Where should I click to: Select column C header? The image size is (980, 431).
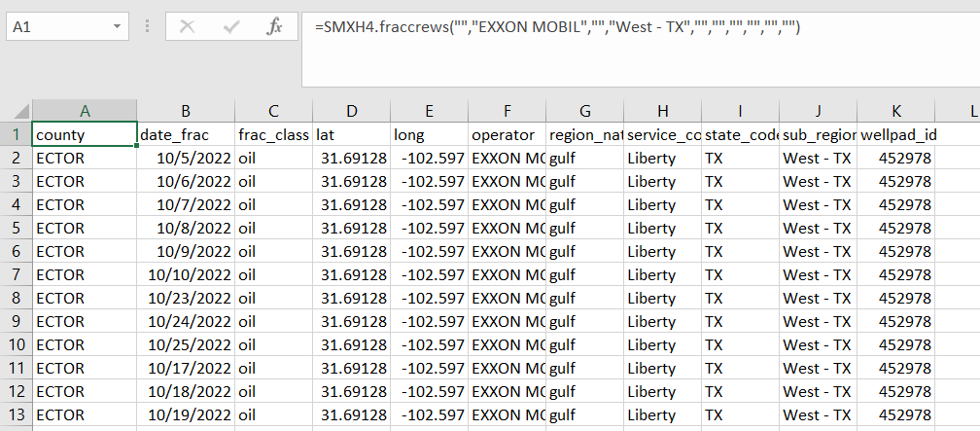point(274,111)
